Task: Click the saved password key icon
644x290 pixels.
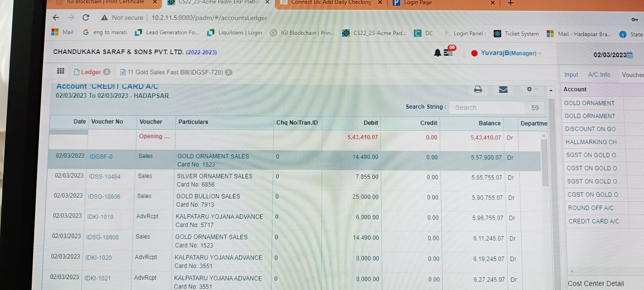Action: (635, 19)
